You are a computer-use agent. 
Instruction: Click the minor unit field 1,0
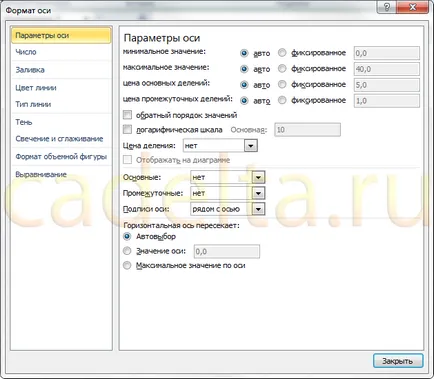tap(387, 100)
